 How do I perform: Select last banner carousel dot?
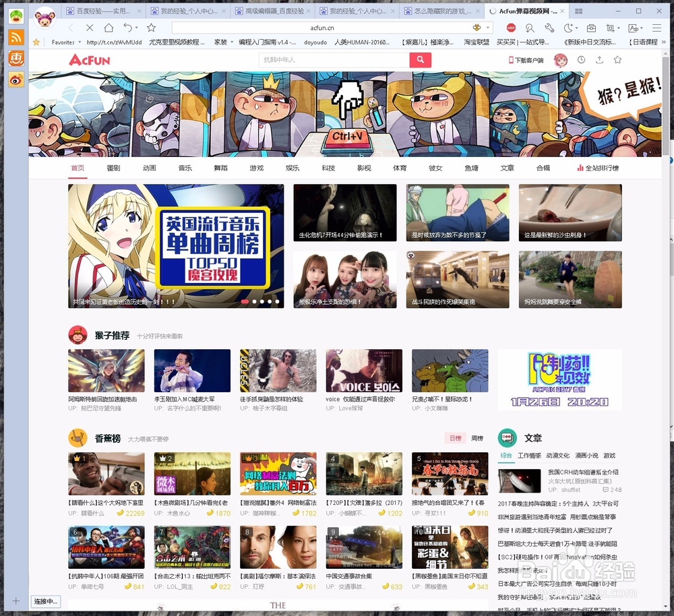(x=277, y=301)
